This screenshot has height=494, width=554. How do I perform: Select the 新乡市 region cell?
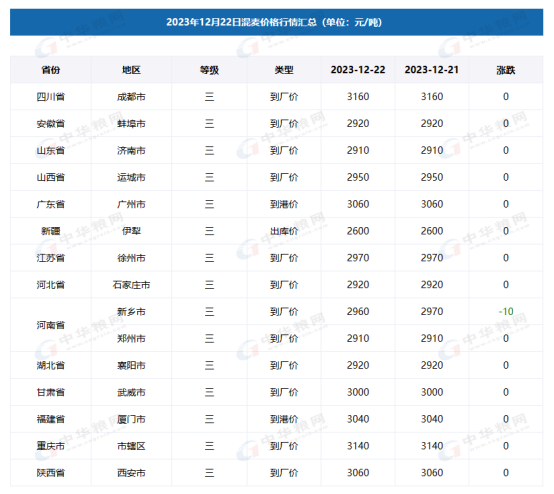coord(131,312)
